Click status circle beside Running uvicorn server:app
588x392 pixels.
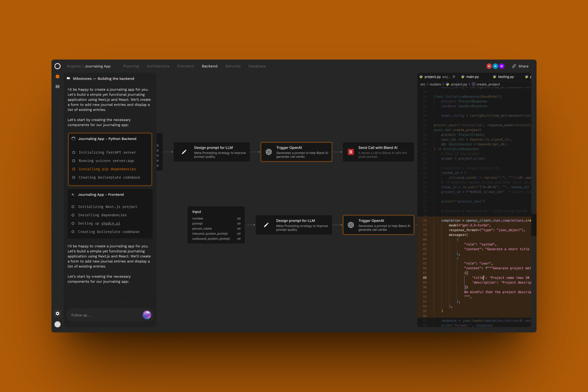(74, 161)
